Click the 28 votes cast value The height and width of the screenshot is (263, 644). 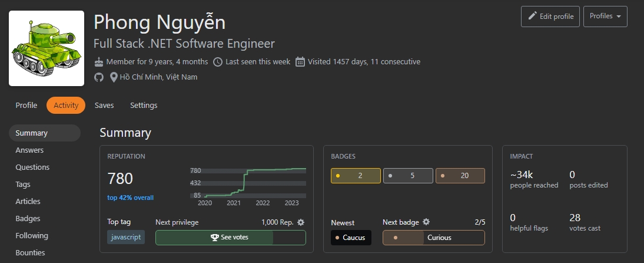pos(575,218)
